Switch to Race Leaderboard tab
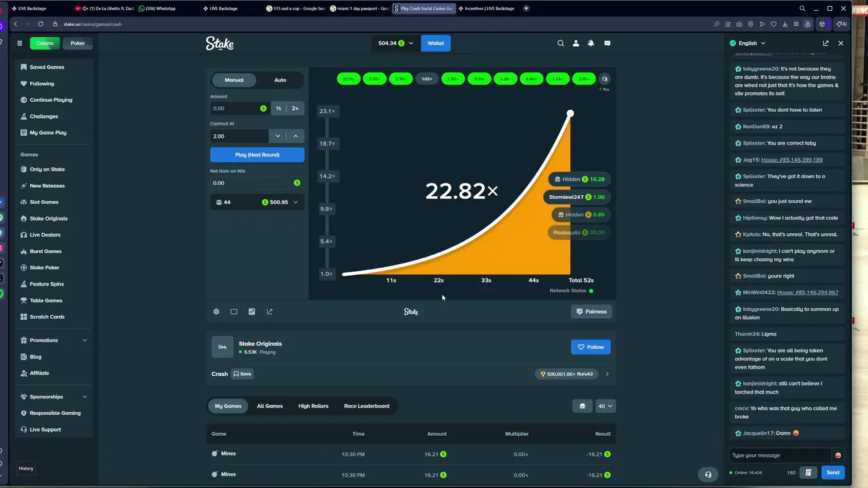 367,406
